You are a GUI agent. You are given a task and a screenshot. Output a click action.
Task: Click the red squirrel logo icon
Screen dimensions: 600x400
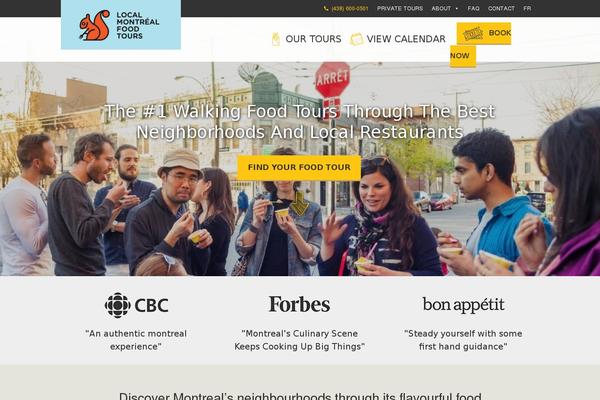pos(95,25)
